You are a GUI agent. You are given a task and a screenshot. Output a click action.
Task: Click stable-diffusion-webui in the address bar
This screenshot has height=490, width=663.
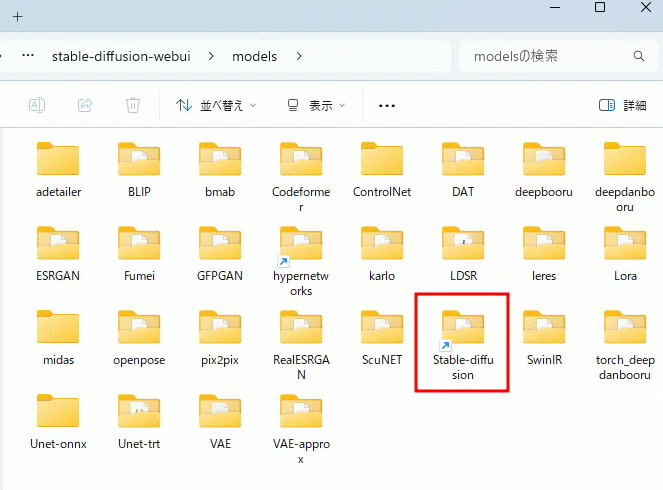[x=121, y=56]
